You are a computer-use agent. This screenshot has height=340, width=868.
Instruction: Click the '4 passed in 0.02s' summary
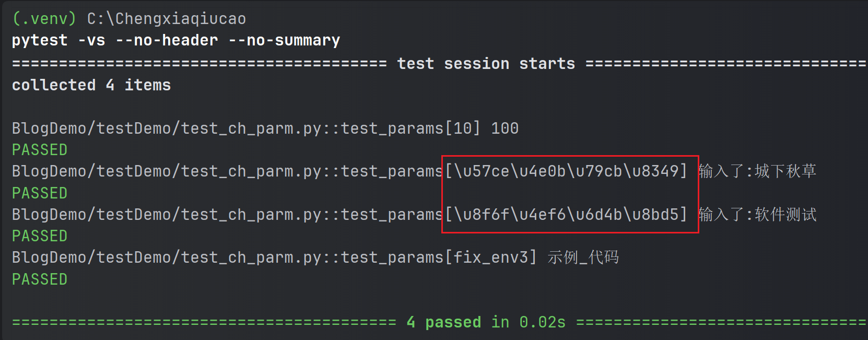(x=486, y=322)
